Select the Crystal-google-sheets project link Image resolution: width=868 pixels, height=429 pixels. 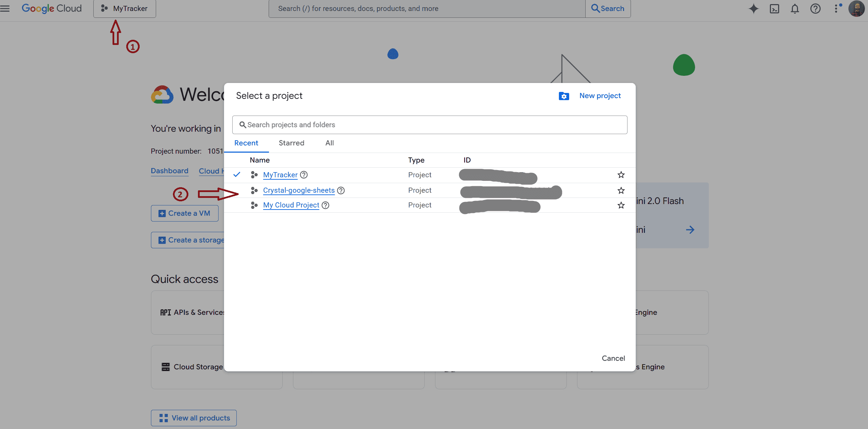[x=299, y=190]
